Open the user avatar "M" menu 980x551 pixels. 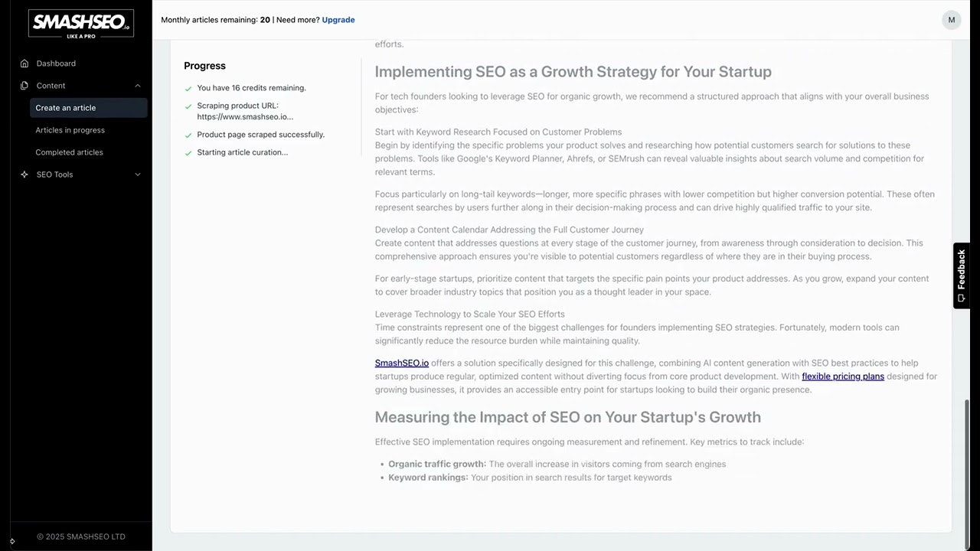coord(951,20)
